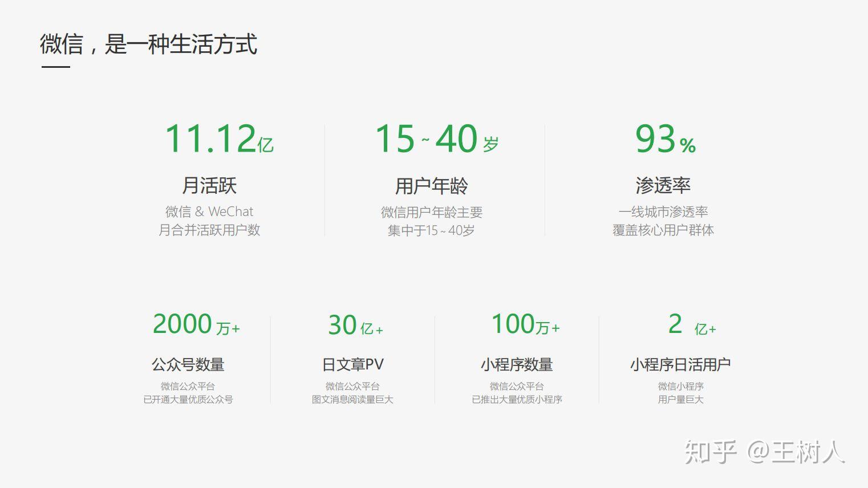This screenshot has width=868, height=488.
Task: Select the "30亿+" statistic
Action: pos(355,325)
